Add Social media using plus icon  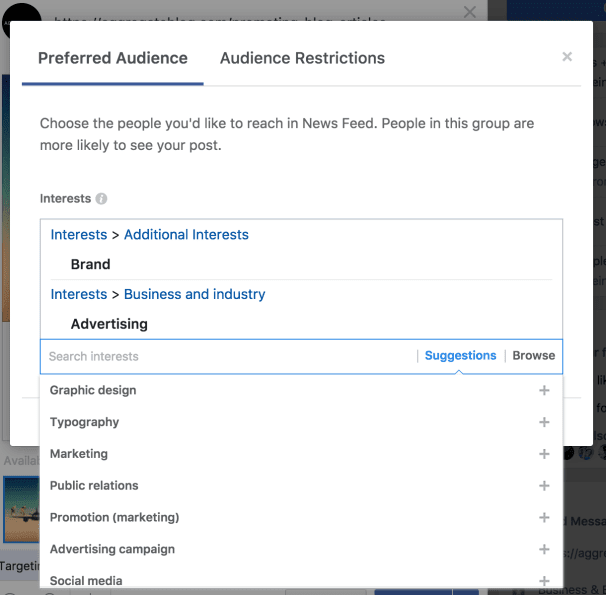(544, 581)
